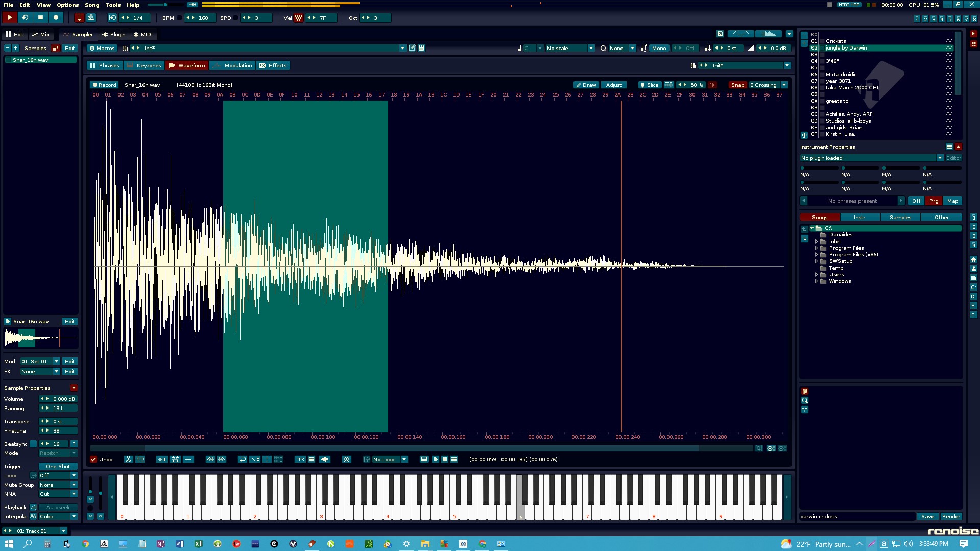Click Snar_16n.wav in samples list

[40, 60]
